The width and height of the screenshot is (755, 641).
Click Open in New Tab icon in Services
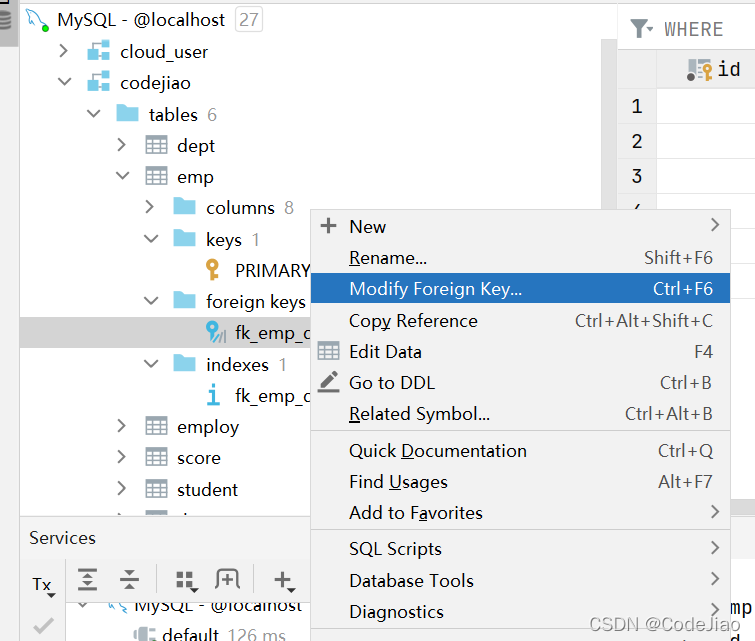227,579
